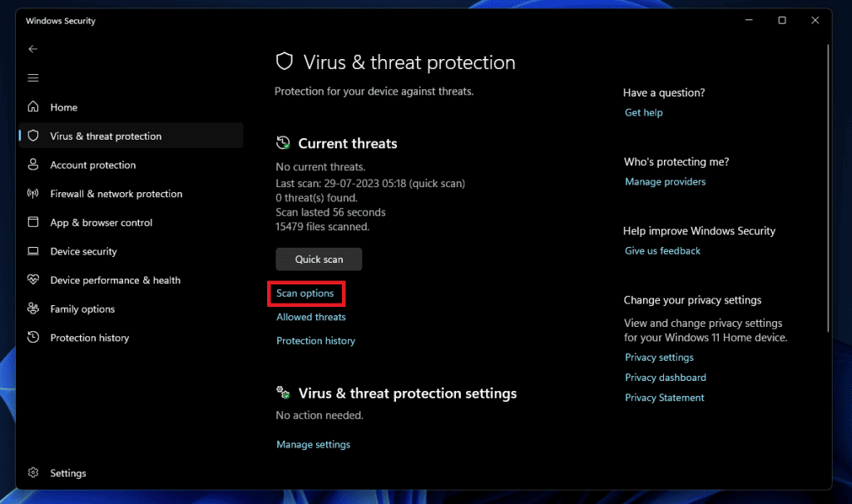Viewport: 852px width, 504px height.
Task: Click the Home house icon
Action: pos(33,107)
